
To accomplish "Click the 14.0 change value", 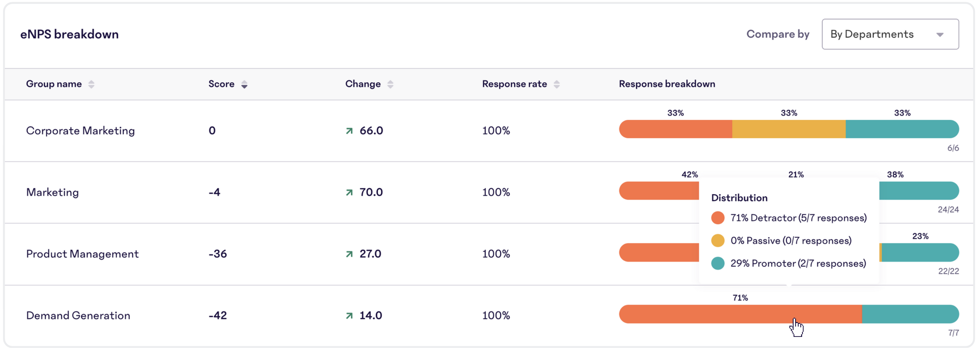I will [370, 315].
